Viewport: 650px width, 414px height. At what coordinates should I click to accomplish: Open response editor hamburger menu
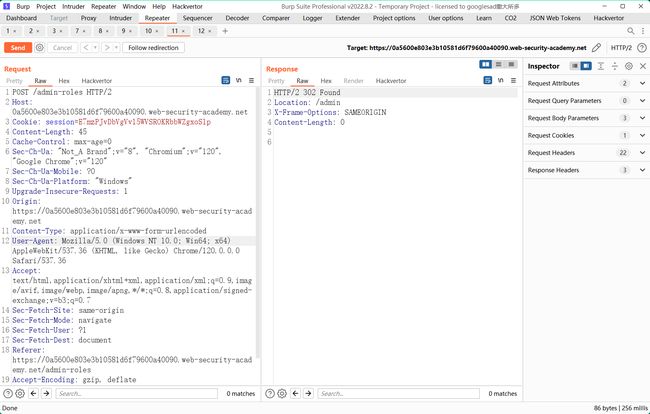point(513,80)
